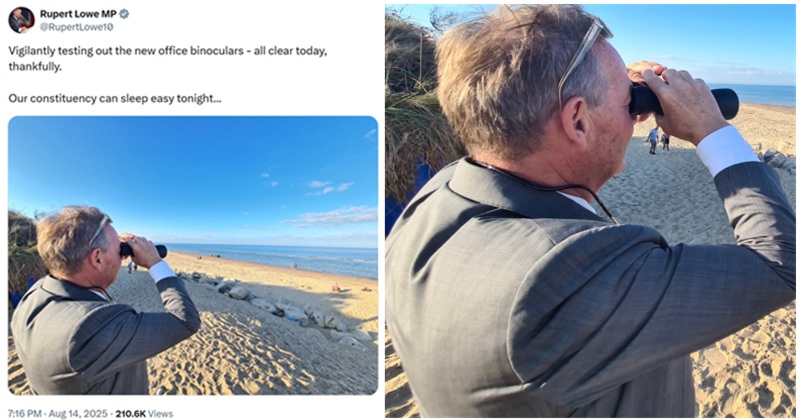Screen dimensions: 800x420
Task: Click the sunglasses on head in the enlarged photo
Action: (x=584, y=56)
